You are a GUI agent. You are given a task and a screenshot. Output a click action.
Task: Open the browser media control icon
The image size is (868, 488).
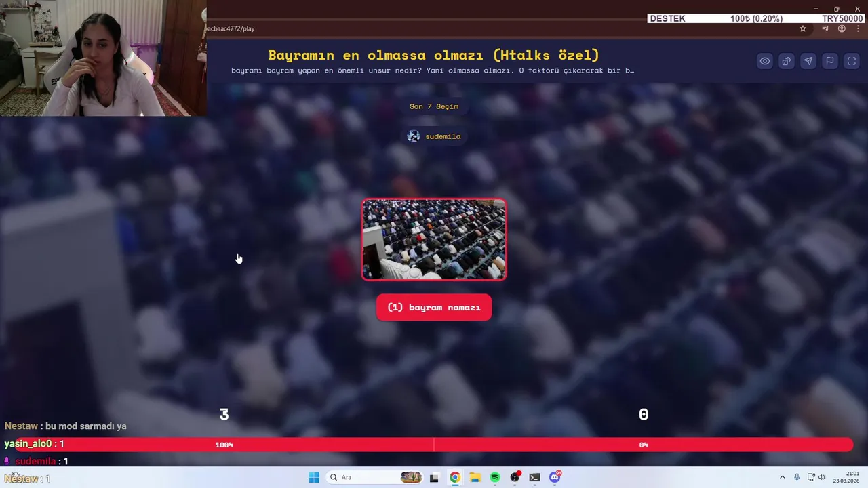pos(825,28)
